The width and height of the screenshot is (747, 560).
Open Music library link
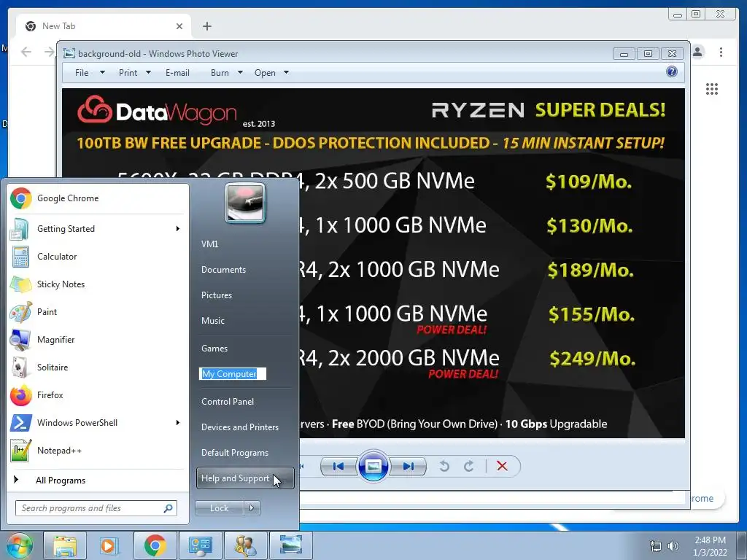pos(245,321)
